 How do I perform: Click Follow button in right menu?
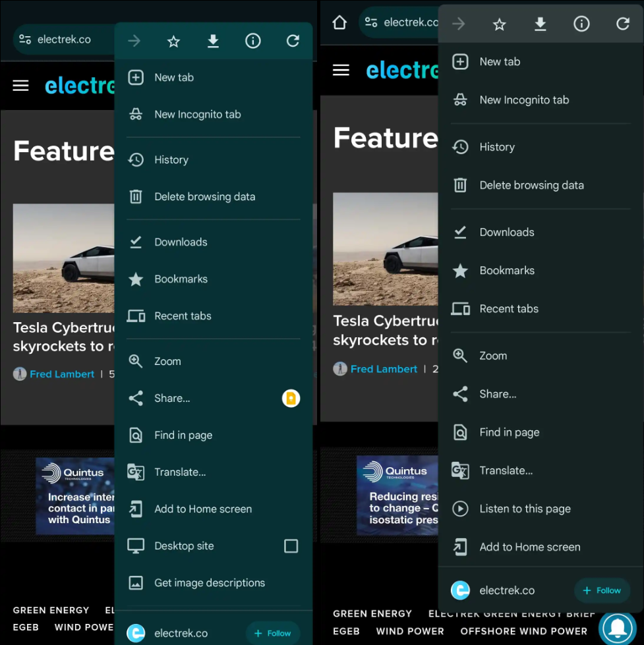click(602, 590)
